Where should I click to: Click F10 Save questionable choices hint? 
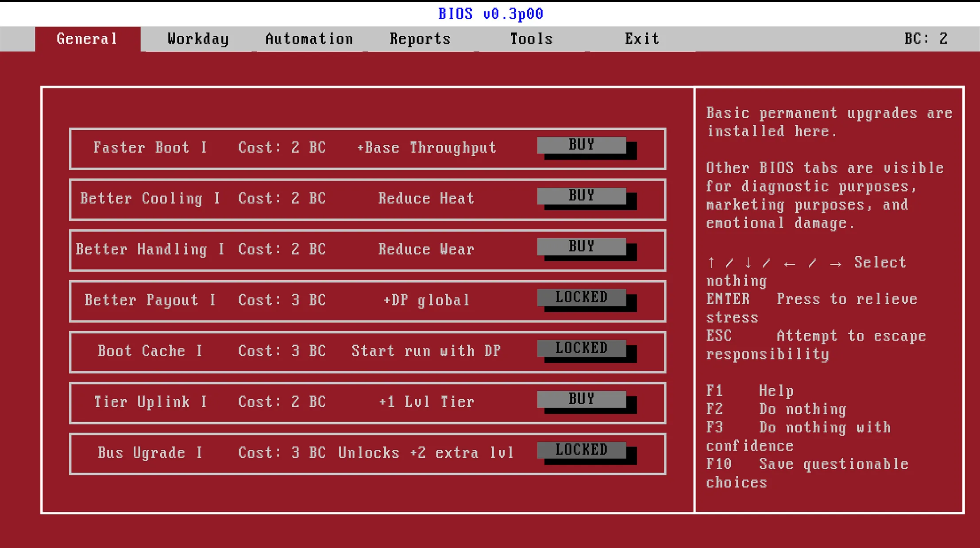click(807, 474)
